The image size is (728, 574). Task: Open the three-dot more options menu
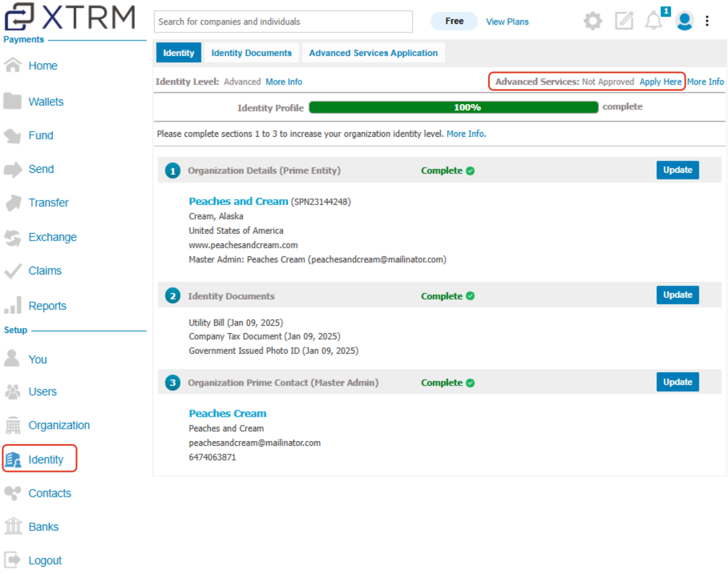pos(707,21)
